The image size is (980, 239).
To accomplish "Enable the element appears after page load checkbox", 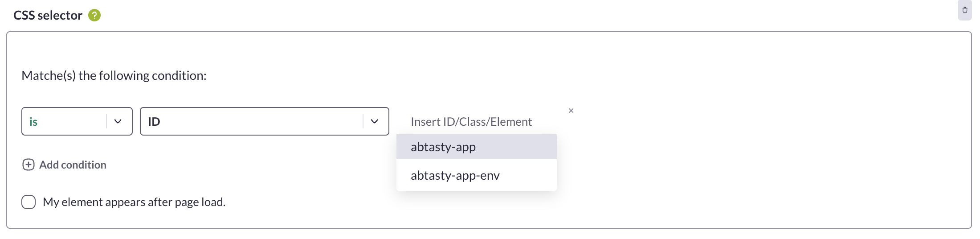I will point(29,202).
